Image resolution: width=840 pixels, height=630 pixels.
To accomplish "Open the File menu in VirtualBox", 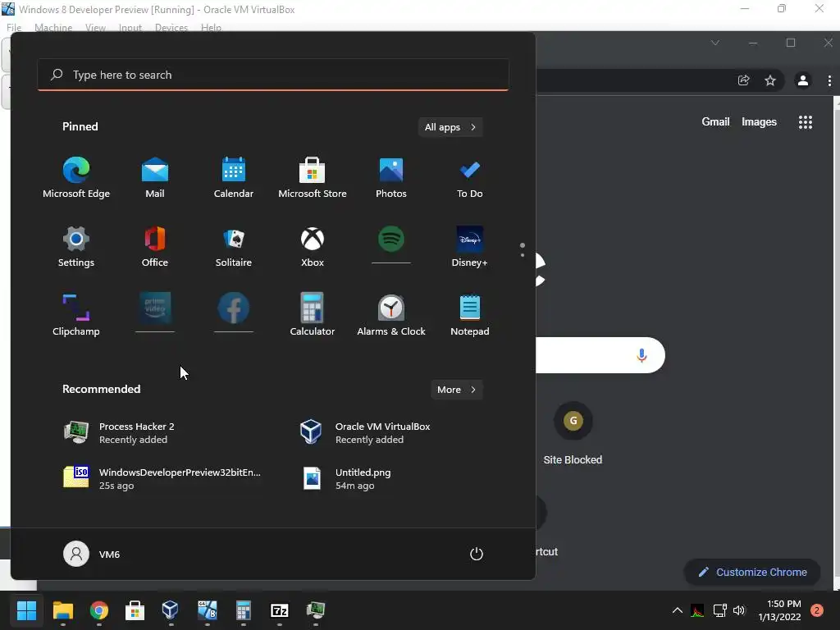I will point(14,27).
